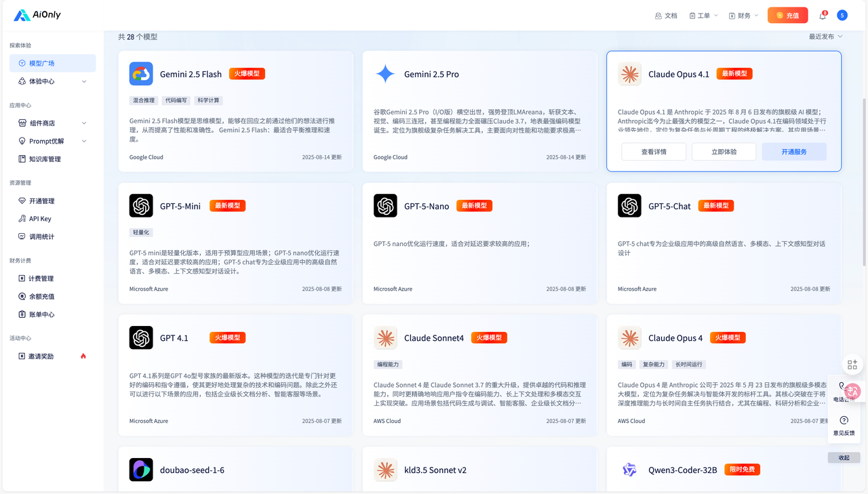Click the GPT-5-Nano OpenAI logo
868x494 pixels.
pos(385,205)
